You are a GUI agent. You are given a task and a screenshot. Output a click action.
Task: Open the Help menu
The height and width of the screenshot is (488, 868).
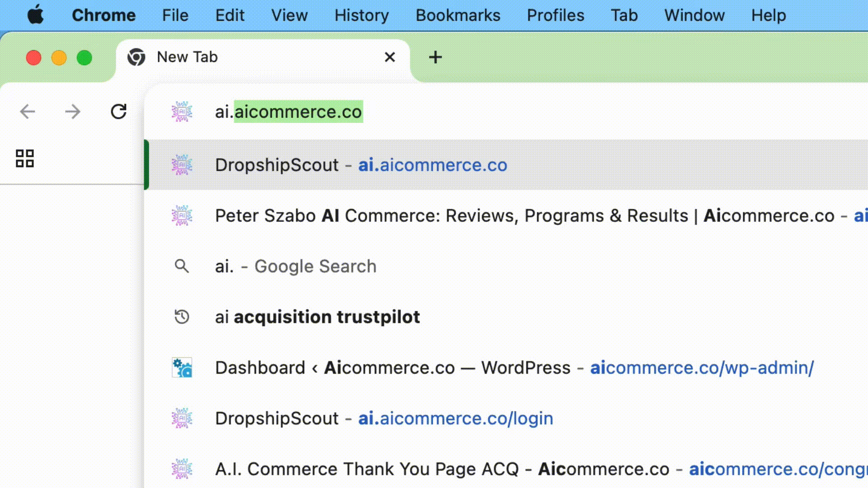point(768,15)
